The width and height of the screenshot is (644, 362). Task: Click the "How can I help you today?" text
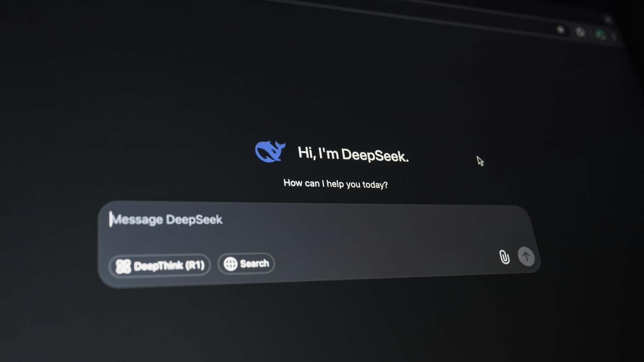tap(335, 184)
